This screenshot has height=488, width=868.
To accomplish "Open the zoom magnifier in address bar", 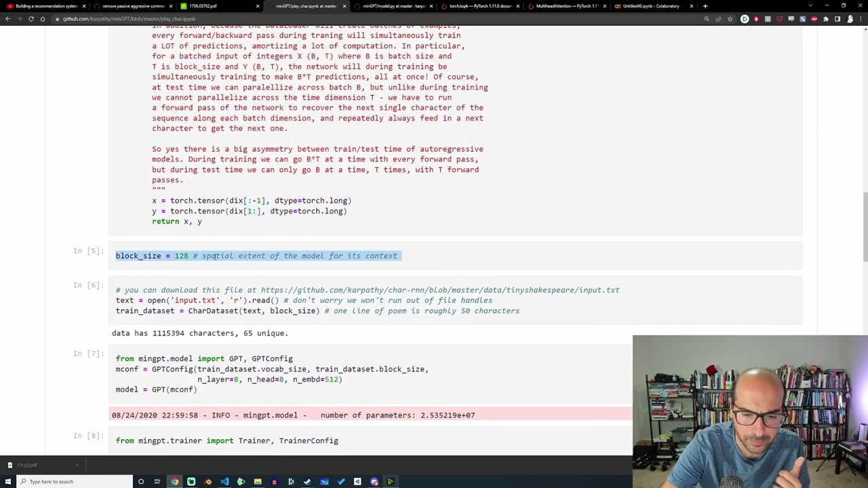I will click(x=707, y=19).
